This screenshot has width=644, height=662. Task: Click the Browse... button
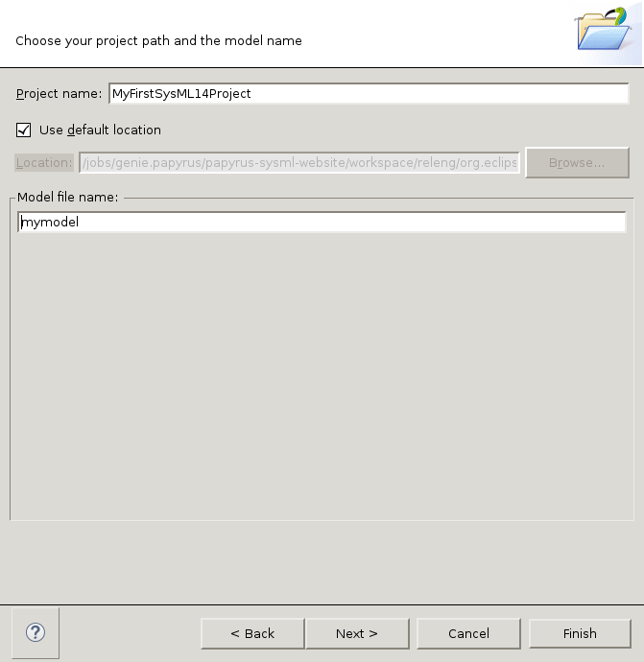coord(577,162)
